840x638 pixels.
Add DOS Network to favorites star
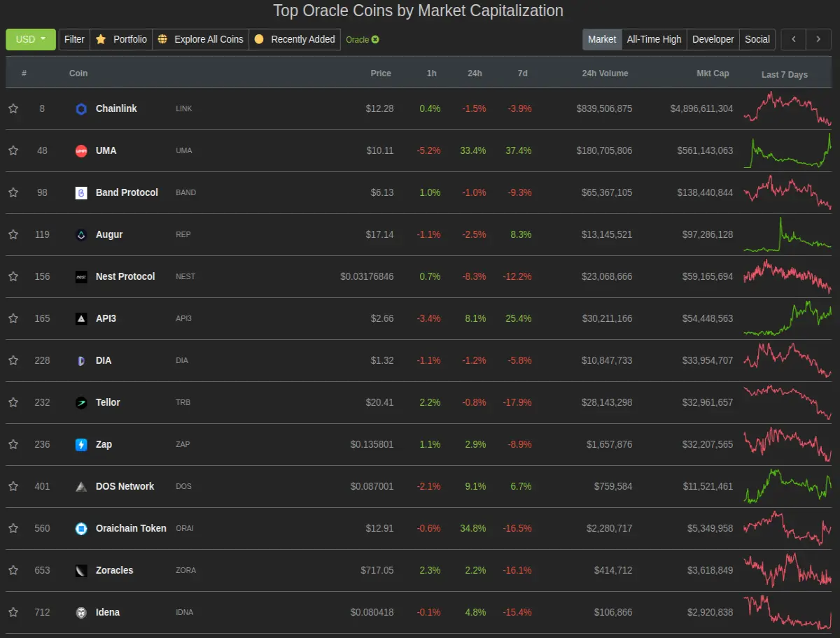coord(13,486)
